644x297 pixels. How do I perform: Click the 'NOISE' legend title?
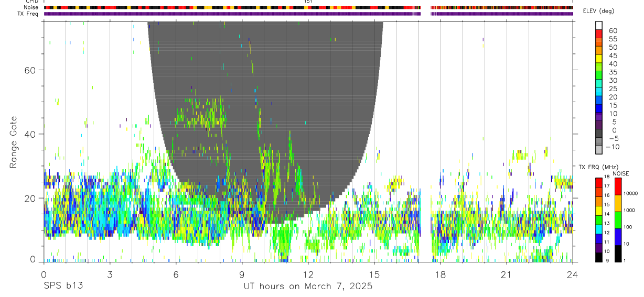click(x=621, y=173)
